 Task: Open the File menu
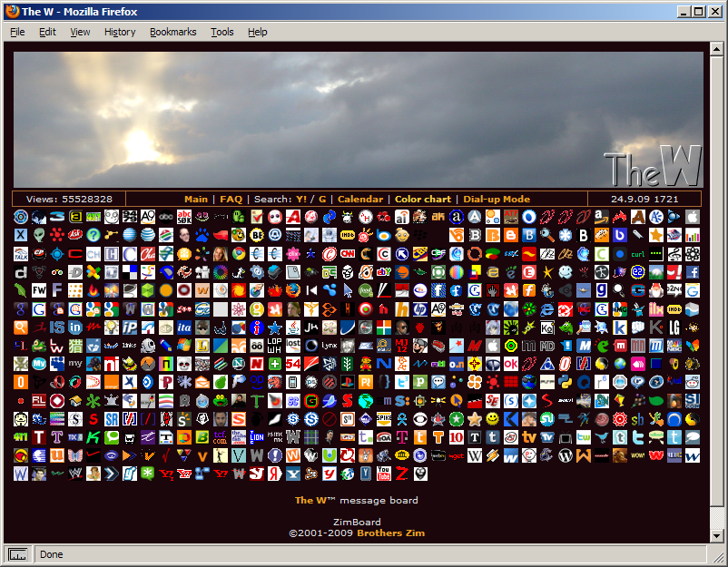(17, 32)
